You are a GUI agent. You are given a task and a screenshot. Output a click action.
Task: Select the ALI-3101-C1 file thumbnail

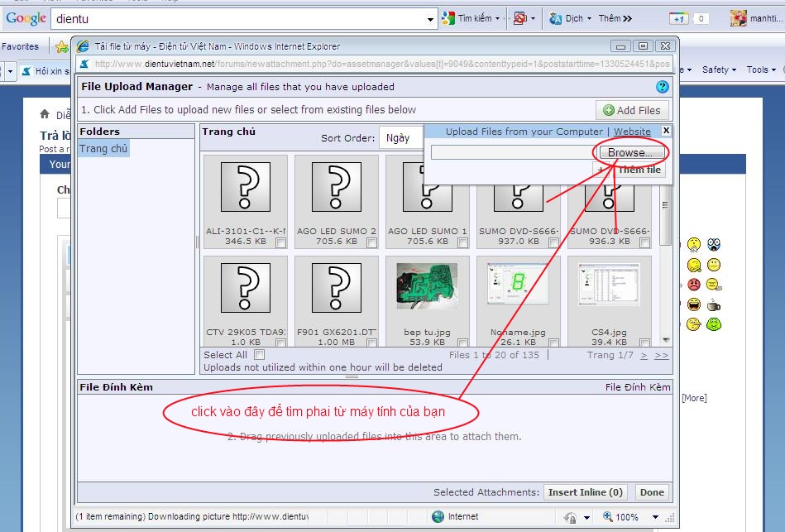(246, 187)
